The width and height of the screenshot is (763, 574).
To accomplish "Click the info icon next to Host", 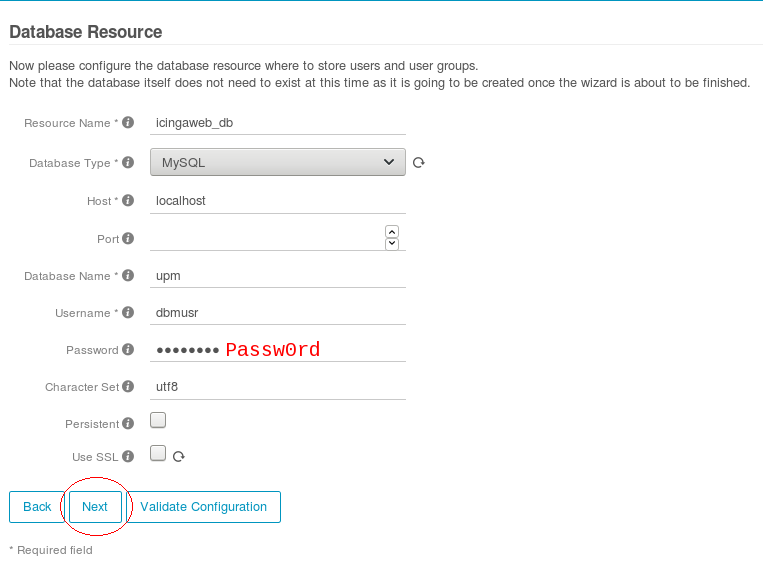I will (x=128, y=200).
